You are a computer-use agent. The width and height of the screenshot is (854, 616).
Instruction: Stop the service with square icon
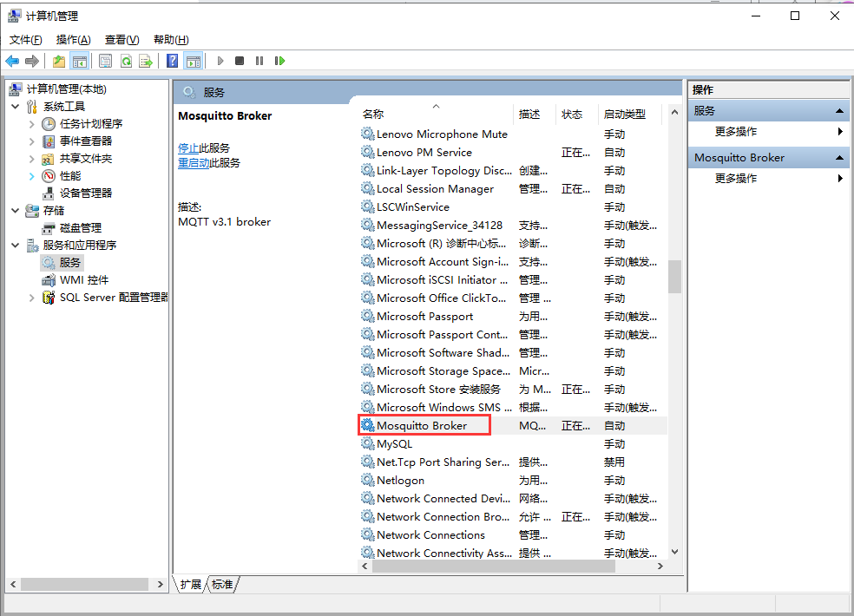239,61
